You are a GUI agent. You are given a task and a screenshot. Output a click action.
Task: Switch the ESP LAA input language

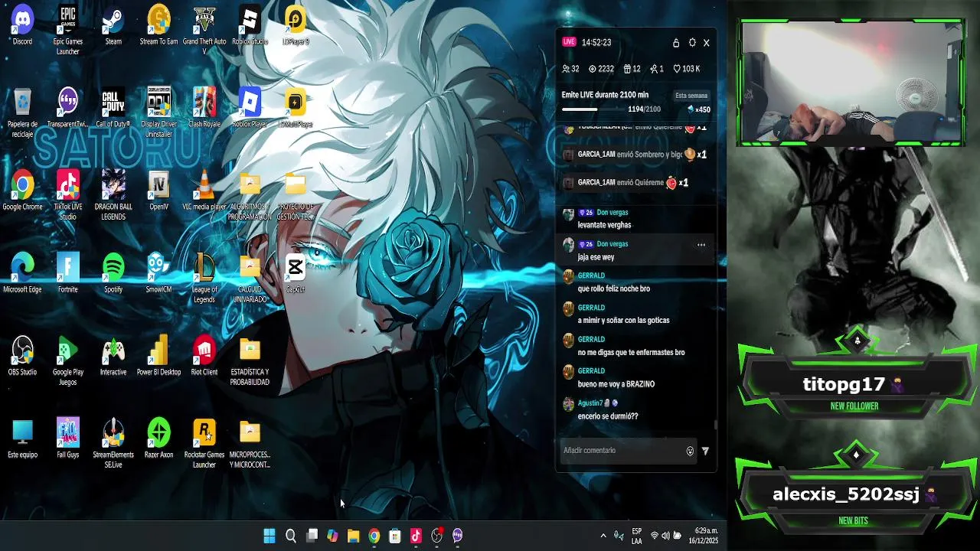point(637,536)
